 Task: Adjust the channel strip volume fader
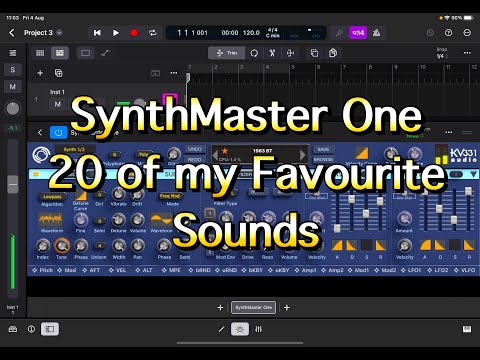[x=13, y=184]
